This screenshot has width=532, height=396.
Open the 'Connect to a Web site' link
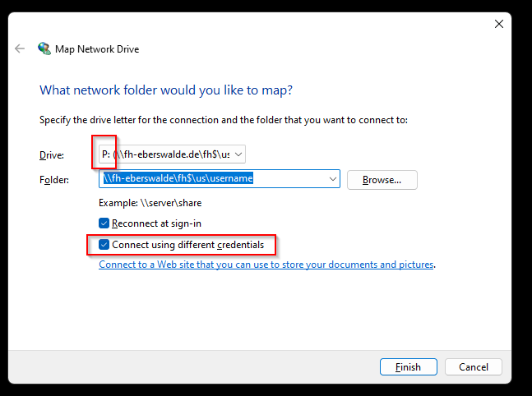coord(266,265)
